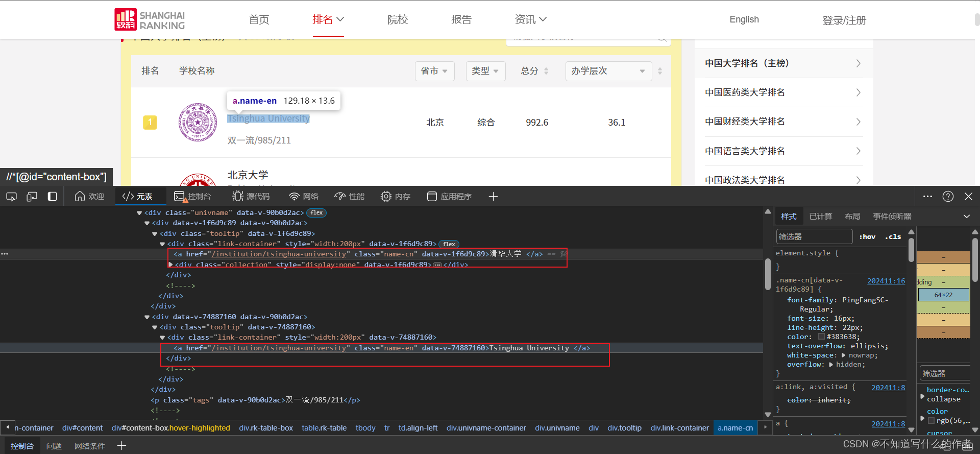Screen dimensions: 980x454
Task: Open Tsinghua University link
Action: pyautogui.click(x=268, y=118)
